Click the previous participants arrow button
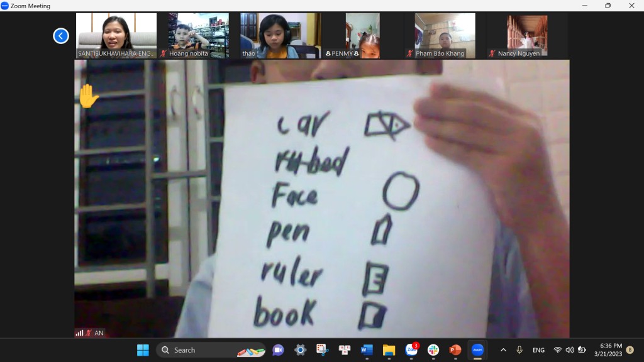Image resolution: width=644 pixels, height=362 pixels. pyautogui.click(x=61, y=36)
